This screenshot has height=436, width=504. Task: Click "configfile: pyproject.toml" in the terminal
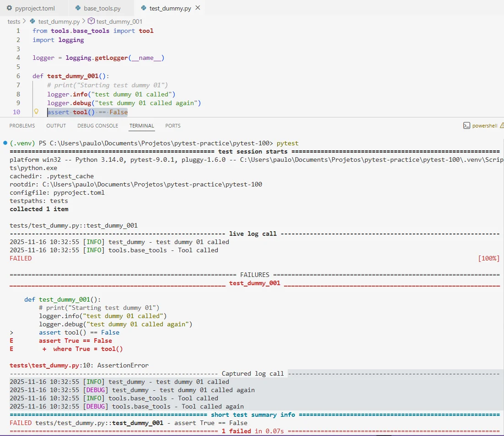click(57, 193)
